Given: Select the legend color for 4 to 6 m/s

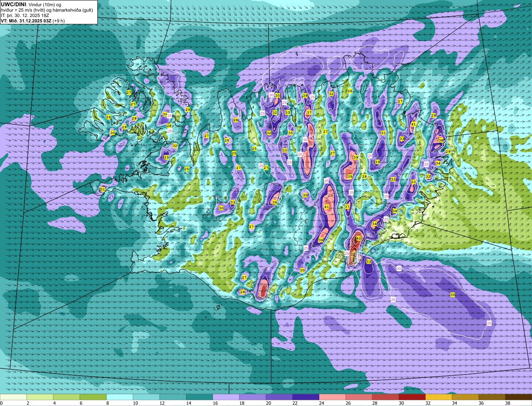Looking at the screenshot, I should [x=66, y=397].
